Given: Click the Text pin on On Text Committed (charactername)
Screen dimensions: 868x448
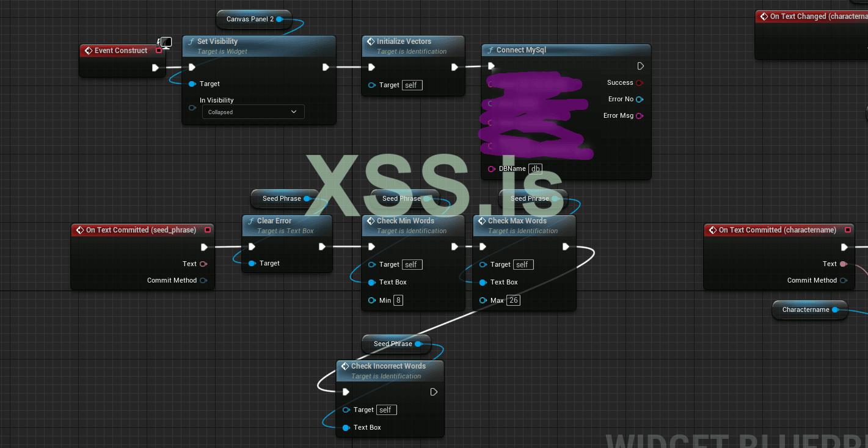Looking at the screenshot, I should (x=844, y=264).
